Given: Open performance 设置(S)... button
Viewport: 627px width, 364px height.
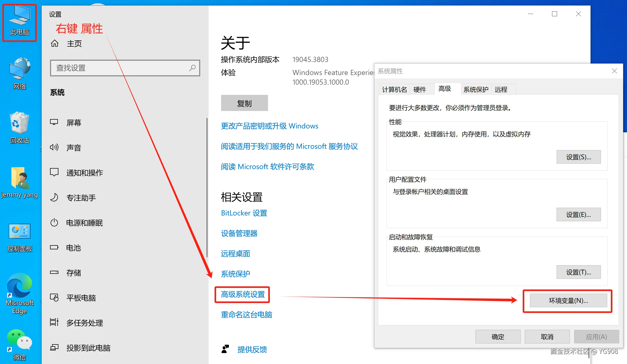Looking at the screenshot, I should click(x=578, y=157).
